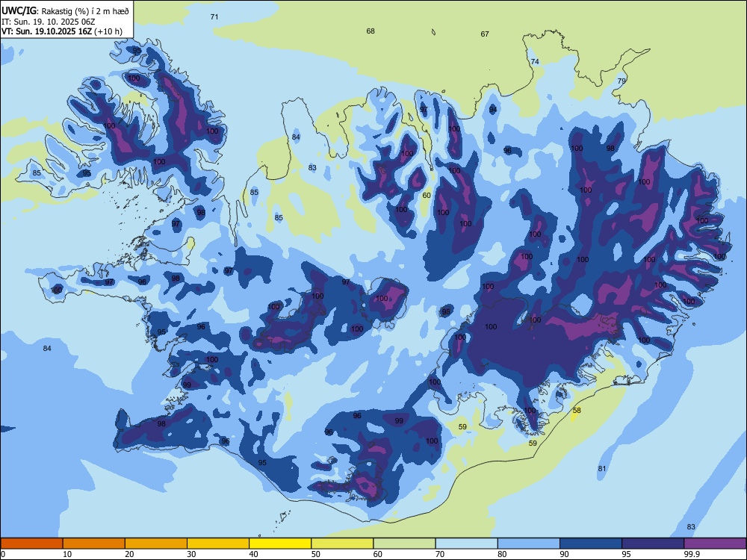747x560 pixels.
Task: Click the map title 'UWC/IG: Rakastig (%)'
Action: 46,11
